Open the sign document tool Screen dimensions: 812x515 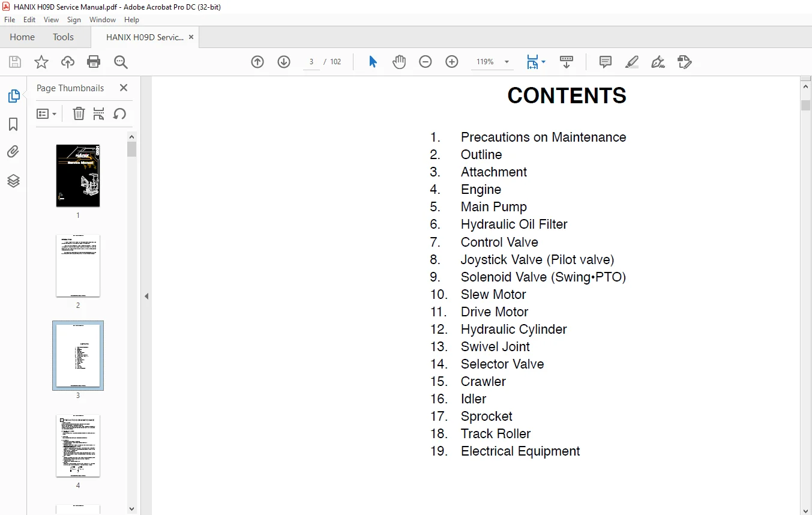(x=658, y=62)
